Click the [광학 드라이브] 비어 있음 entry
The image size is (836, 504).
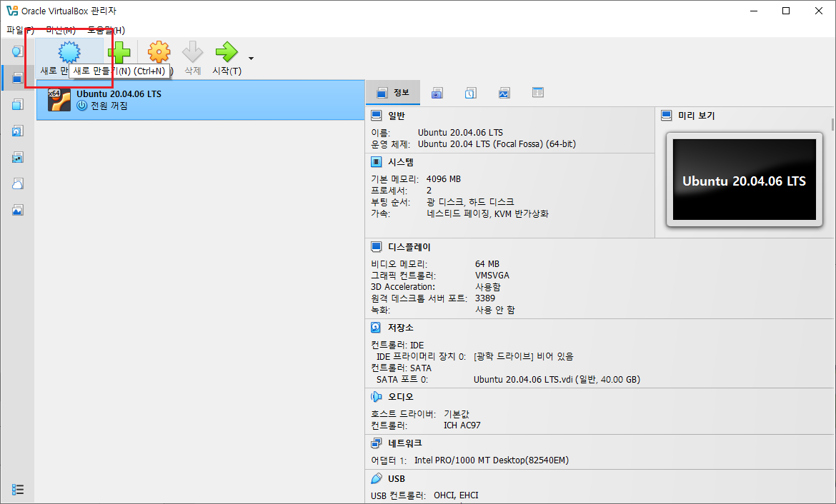[x=524, y=356]
